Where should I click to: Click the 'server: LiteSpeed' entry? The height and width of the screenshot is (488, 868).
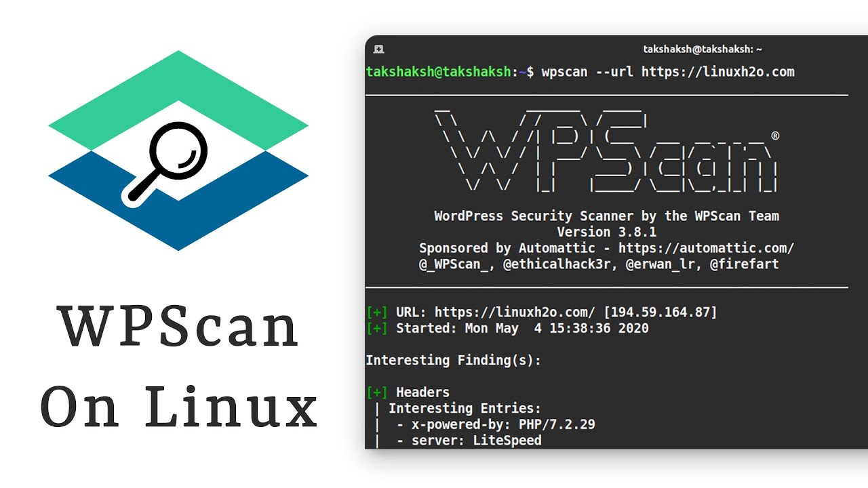pyautogui.click(x=476, y=441)
